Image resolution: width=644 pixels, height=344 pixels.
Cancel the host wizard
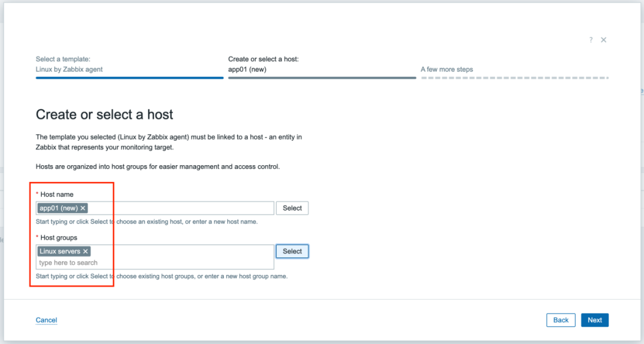click(x=47, y=320)
